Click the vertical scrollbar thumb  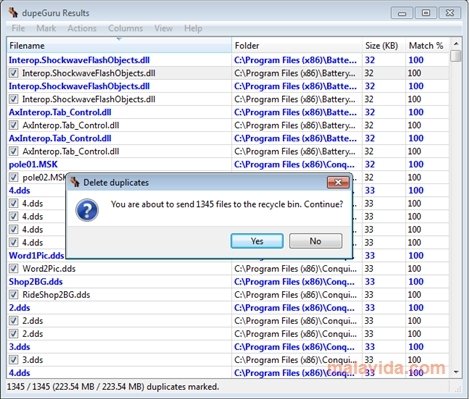click(x=456, y=56)
